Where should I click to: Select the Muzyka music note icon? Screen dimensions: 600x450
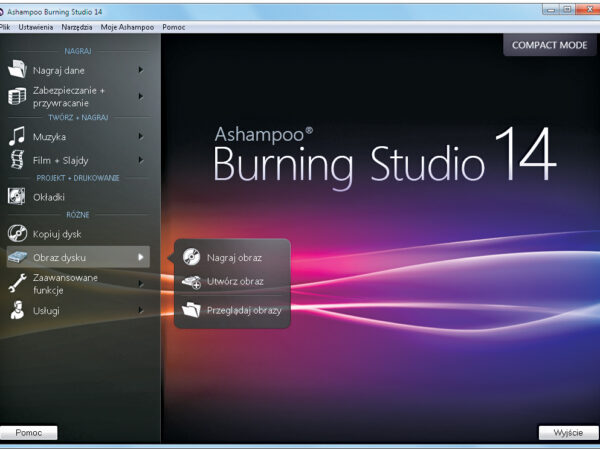click(x=17, y=134)
